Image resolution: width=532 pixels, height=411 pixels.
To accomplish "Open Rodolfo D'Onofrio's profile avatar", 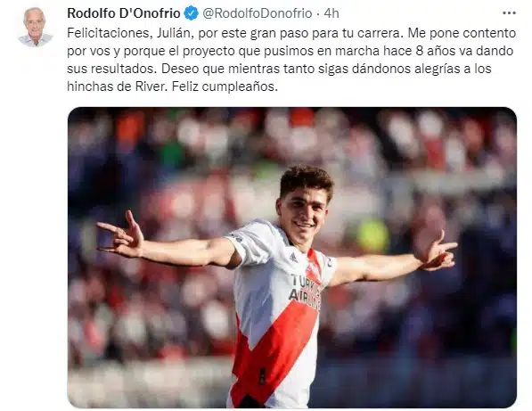I will tap(36, 27).
